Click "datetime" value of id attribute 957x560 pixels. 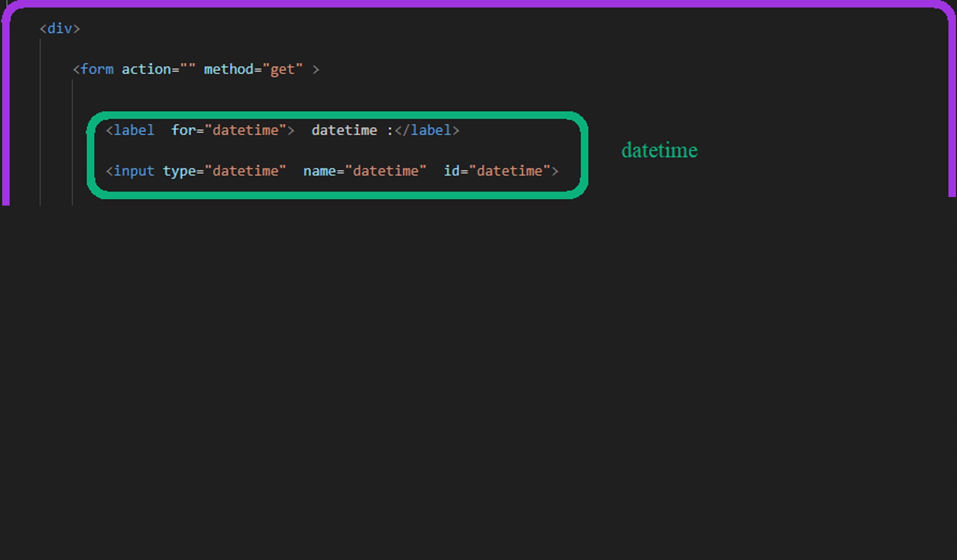tap(510, 171)
